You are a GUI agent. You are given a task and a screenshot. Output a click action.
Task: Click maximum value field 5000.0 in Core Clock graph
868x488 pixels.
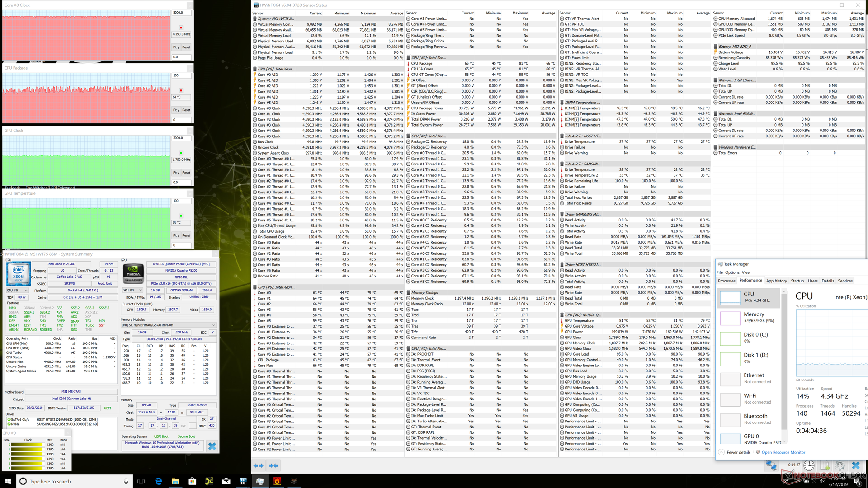pyautogui.click(x=181, y=13)
